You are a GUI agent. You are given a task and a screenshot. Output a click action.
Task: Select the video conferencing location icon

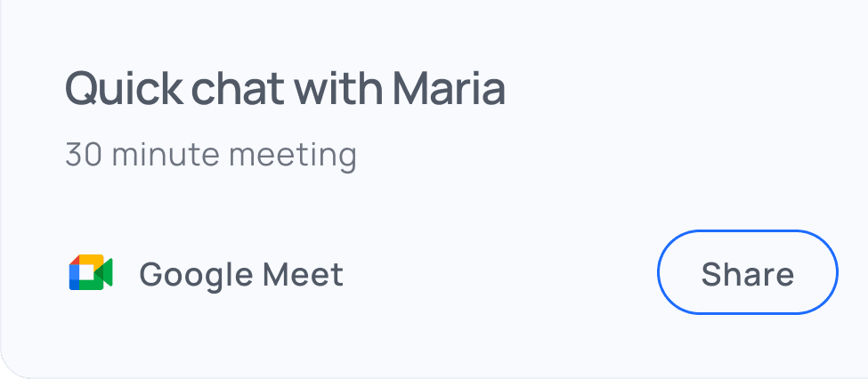pos(90,273)
